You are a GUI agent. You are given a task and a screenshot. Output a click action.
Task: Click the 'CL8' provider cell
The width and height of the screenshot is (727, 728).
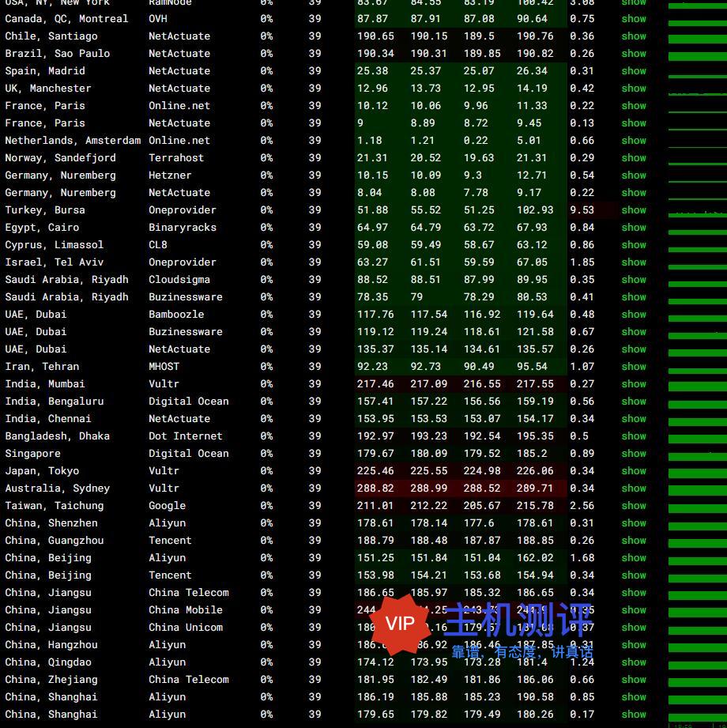[x=158, y=245]
